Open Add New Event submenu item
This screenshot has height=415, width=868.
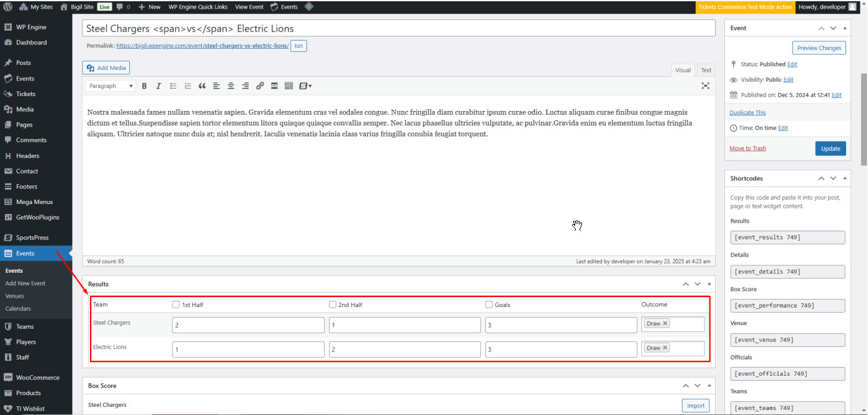click(x=26, y=283)
